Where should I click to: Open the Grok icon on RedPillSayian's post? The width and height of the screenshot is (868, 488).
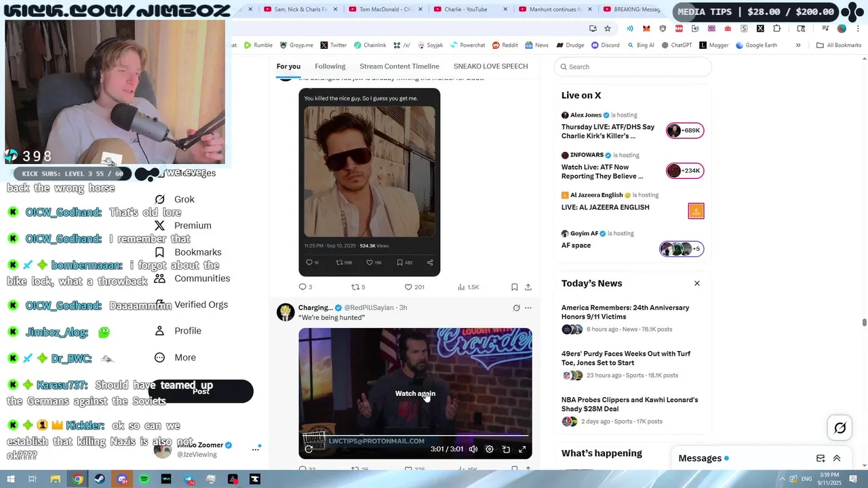click(x=516, y=308)
